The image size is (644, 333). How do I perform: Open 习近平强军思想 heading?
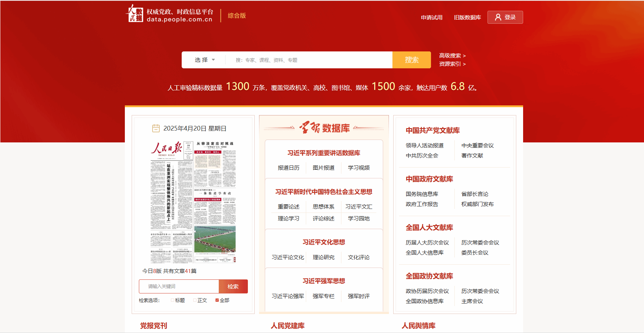point(324,281)
